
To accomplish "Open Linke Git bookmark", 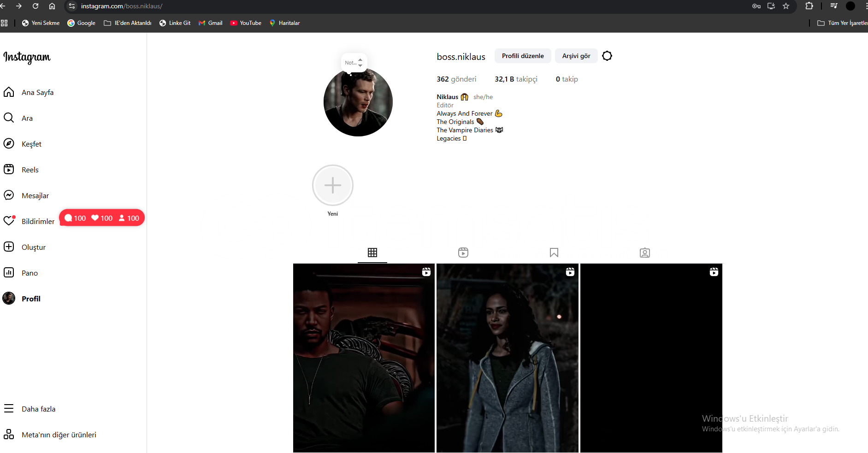I will tap(175, 23).
